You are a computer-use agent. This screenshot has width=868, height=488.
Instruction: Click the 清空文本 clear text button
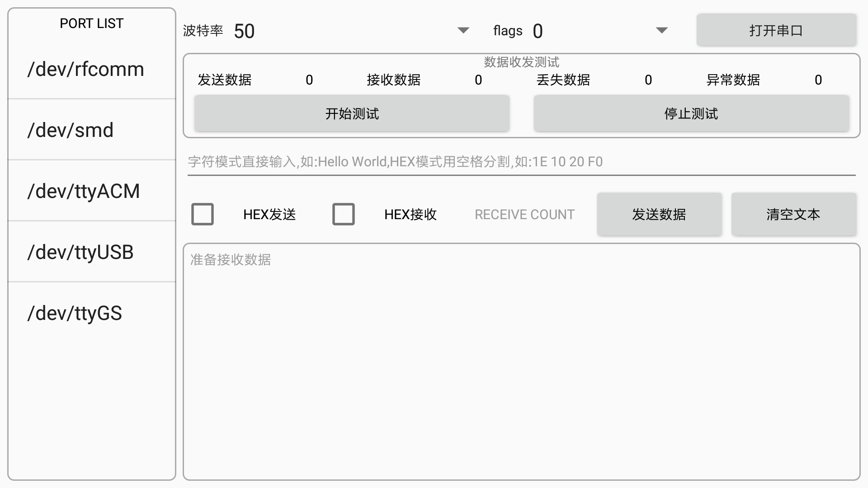(x=793, y=214)
